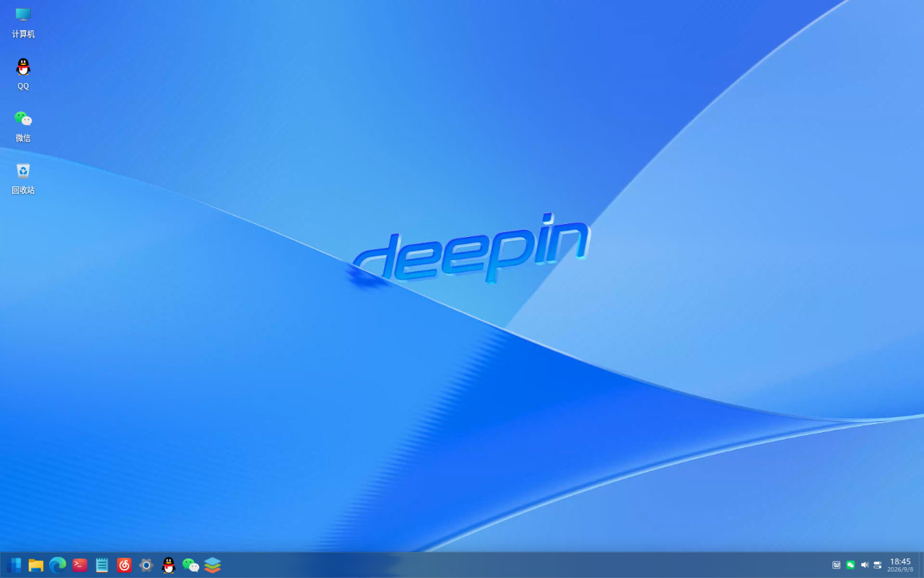Launch the file manager from the taskbar
Viewport: 924px width, 578px height.
36,565
